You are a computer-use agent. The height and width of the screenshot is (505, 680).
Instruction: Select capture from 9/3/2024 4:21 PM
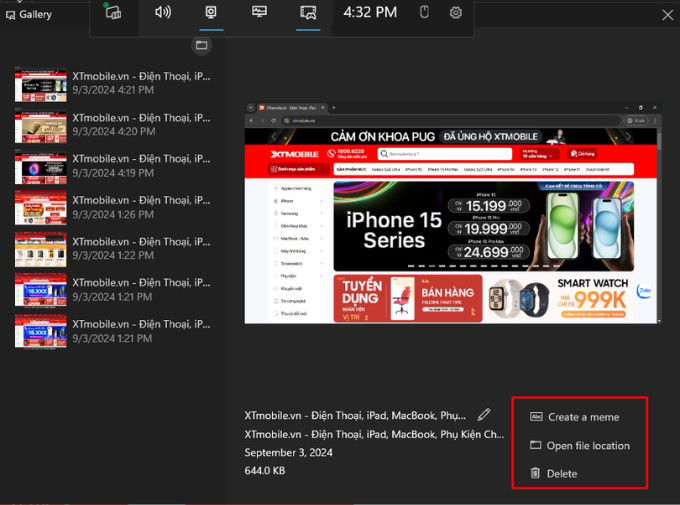pos(113,83)
